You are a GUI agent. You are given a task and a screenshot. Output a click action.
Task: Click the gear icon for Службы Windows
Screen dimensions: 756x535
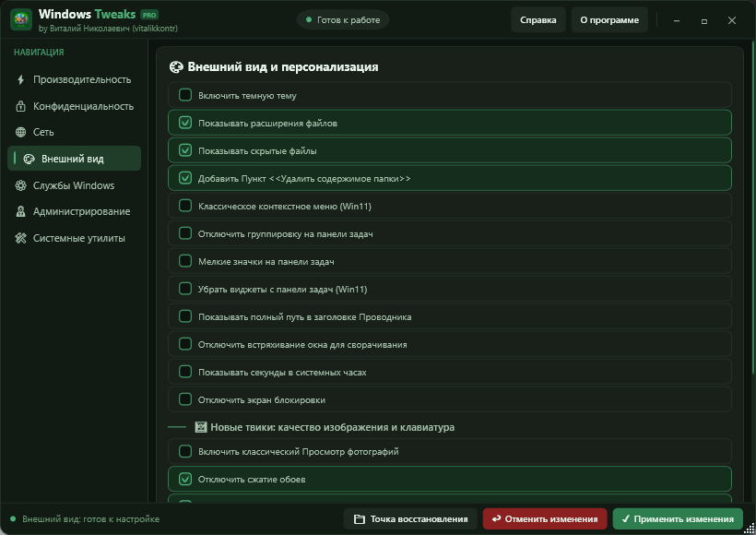click(20, 185)
